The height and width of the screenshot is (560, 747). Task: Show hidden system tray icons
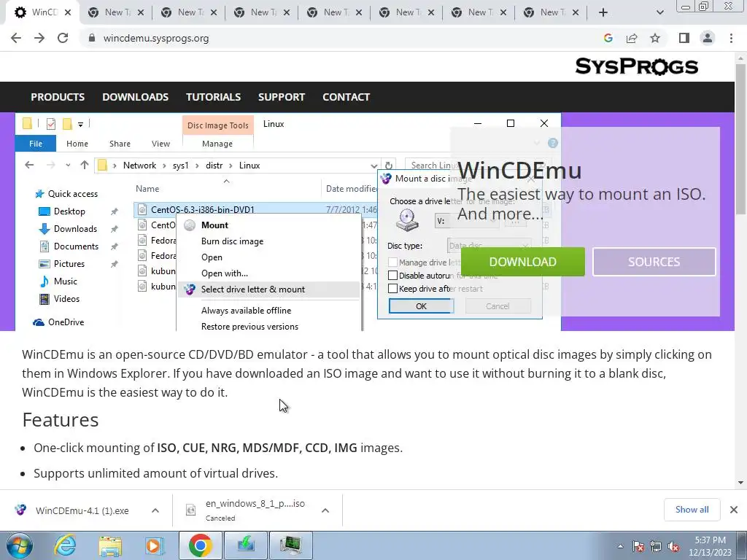pyautogui.click(x=620, y=546)
